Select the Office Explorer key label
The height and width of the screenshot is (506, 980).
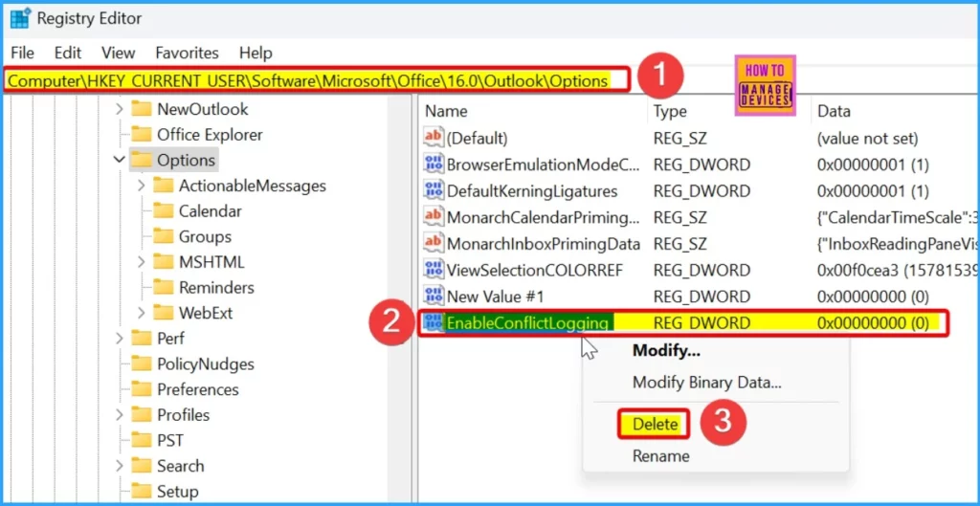[x=210, y=134]
